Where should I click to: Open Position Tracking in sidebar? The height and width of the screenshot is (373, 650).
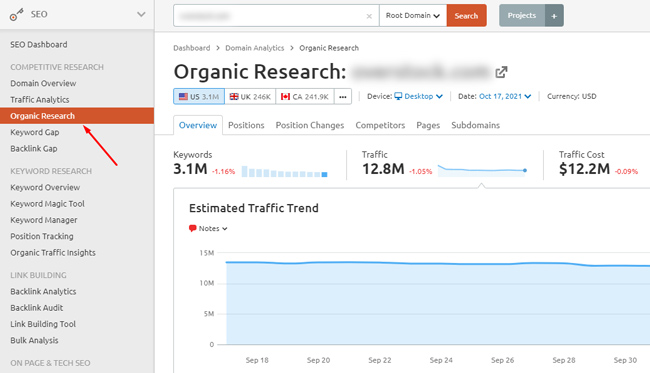click(x=42, y=236)
